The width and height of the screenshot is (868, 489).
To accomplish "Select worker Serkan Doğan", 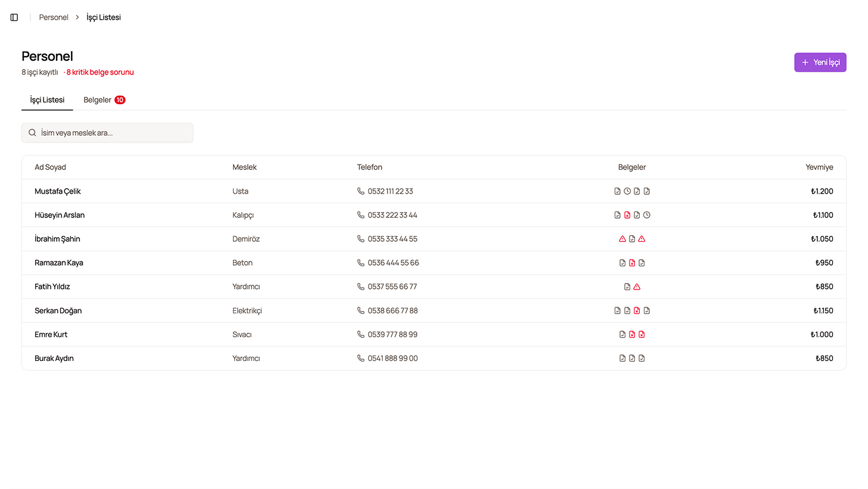I will (x=58, y=310).
